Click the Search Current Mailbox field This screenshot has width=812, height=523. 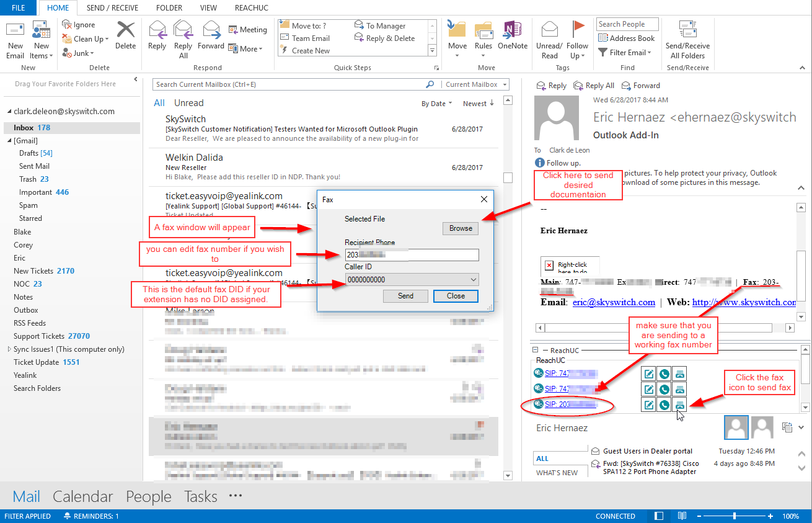pos(288,84)
